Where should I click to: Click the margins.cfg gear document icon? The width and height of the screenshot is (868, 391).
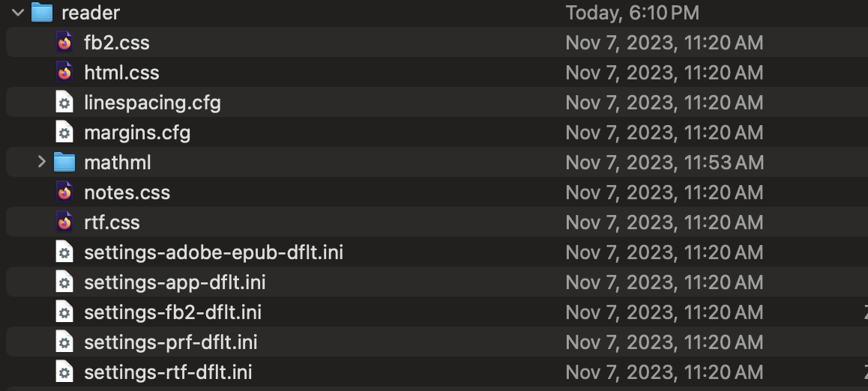[65, 133]
